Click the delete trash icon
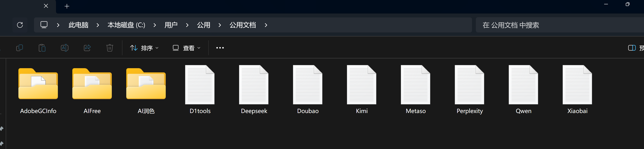 click(x=110, y=48)
